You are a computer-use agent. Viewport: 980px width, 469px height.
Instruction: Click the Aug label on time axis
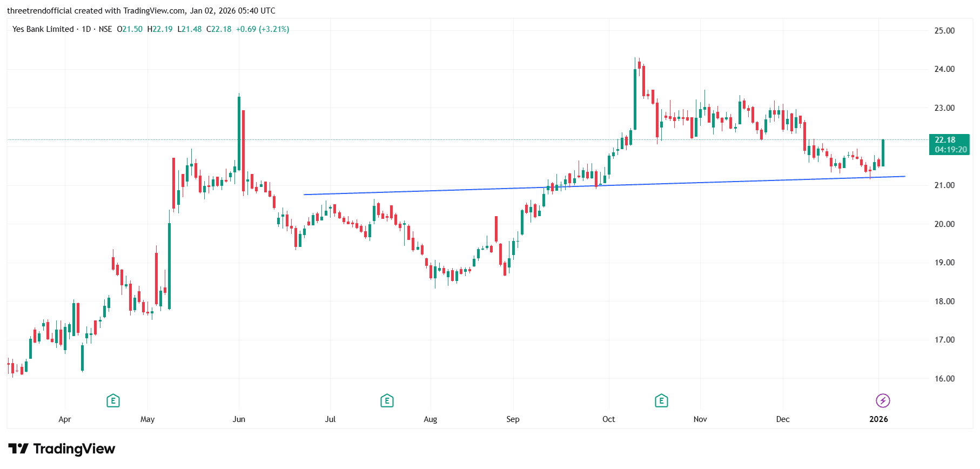[431, 419]
